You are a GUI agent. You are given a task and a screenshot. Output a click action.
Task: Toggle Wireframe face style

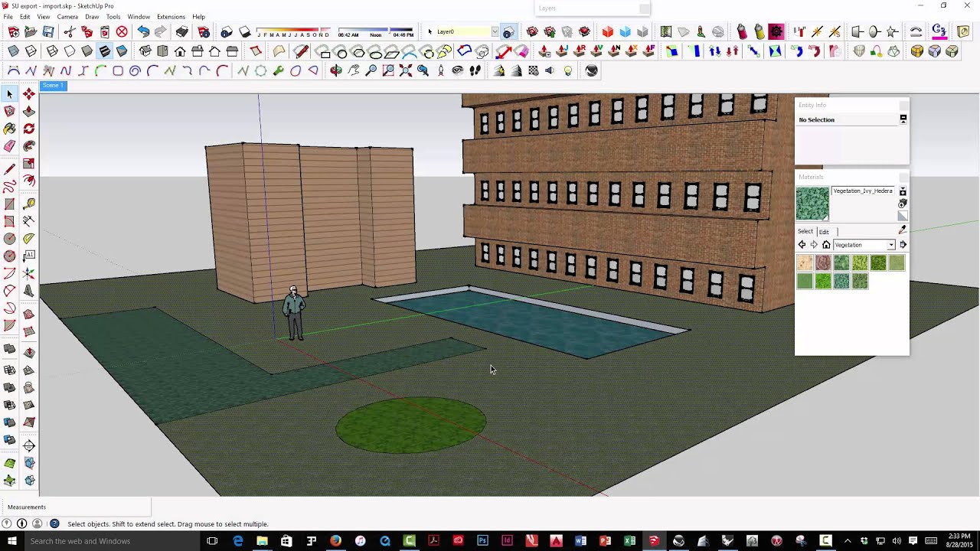click(x=52, y=51)
